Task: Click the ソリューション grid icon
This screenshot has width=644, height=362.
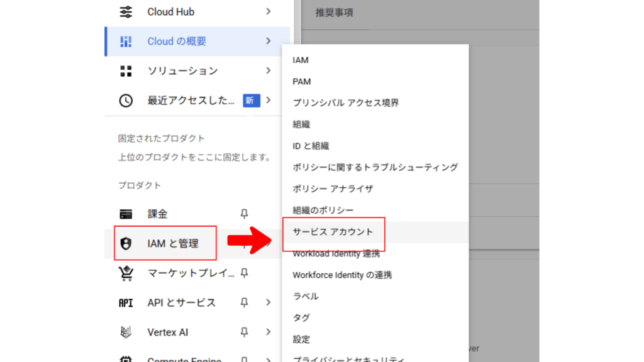Action: [126, 71]
